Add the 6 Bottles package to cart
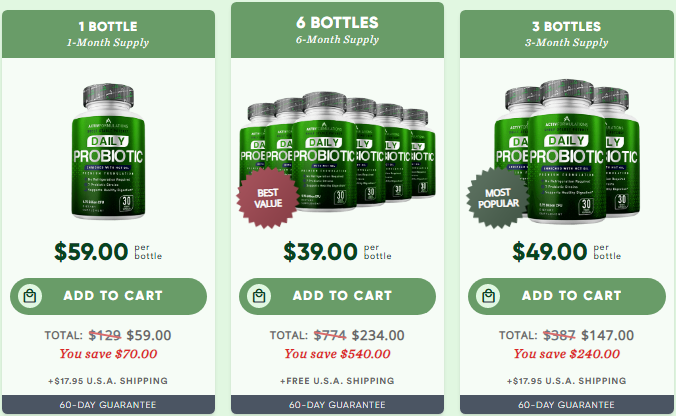This screenshot has width=676, height=416. coord(338,296)
